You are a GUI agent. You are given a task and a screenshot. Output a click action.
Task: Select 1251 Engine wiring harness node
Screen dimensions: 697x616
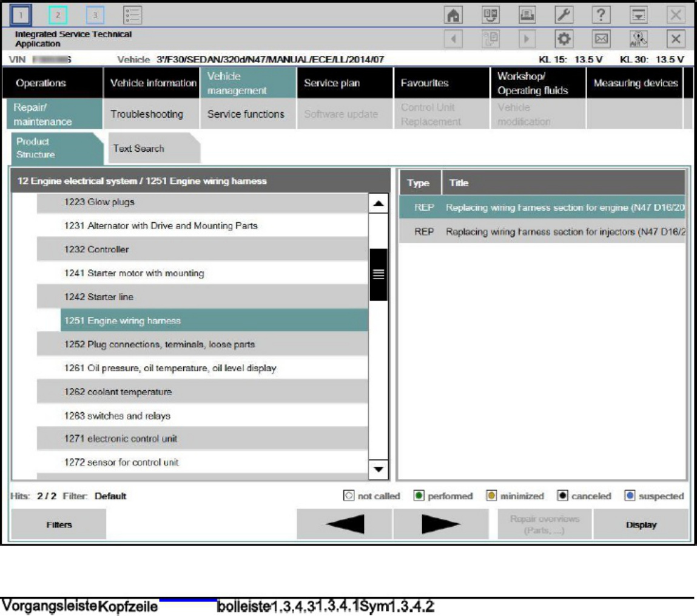tap(214, 320)
